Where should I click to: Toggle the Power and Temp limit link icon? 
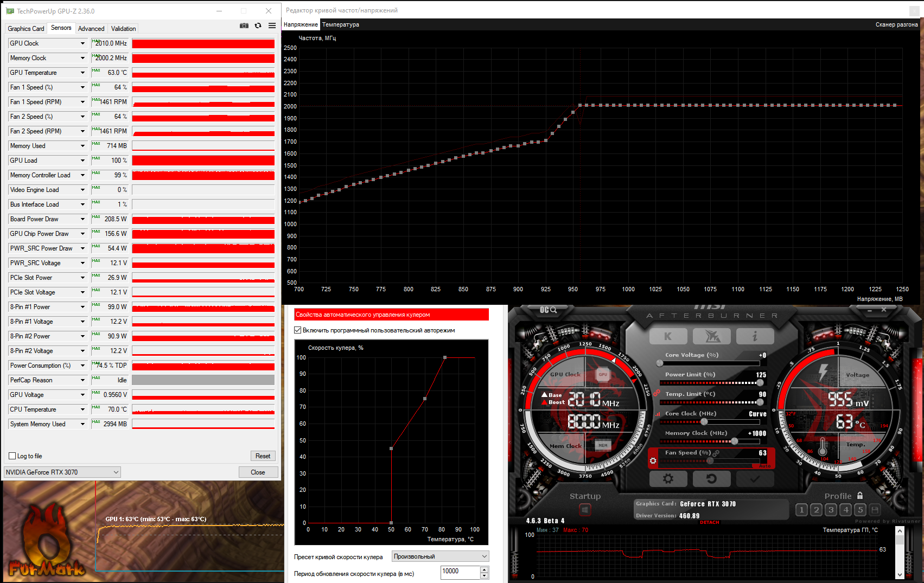(x=657, y=393)
